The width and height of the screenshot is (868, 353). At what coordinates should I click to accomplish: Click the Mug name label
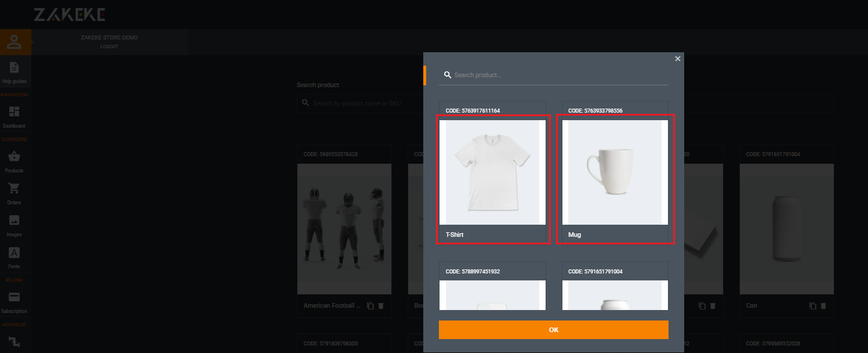(x=575, y=235)
